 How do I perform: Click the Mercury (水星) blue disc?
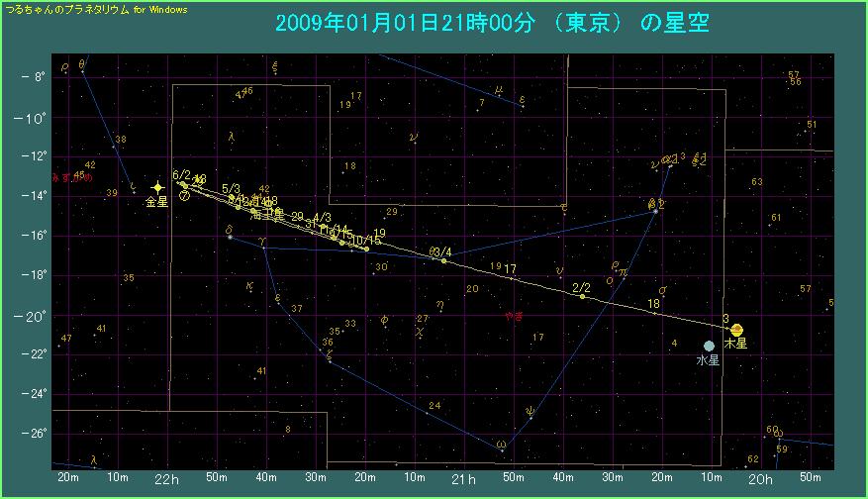coord(709,346)
